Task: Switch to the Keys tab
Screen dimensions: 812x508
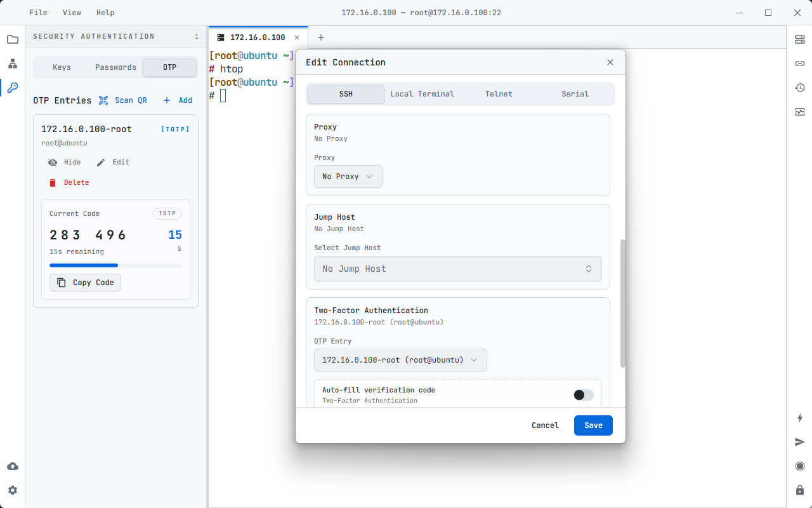Action: click(62, 67)
